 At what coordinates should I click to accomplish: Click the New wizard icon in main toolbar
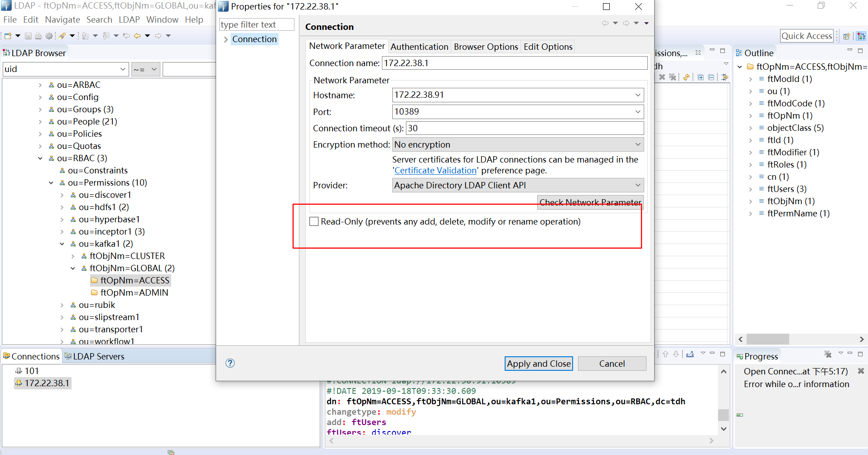(8, 36)
